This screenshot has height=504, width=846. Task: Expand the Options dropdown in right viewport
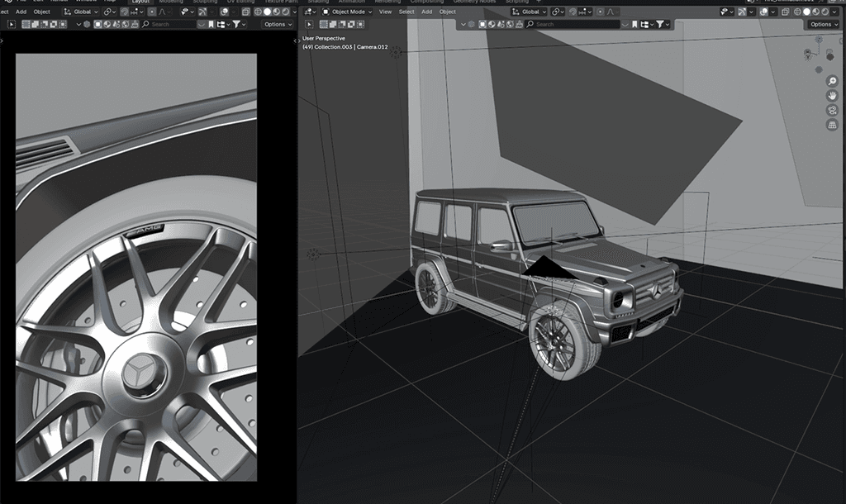pyautogui.click(x=822, y=25)
